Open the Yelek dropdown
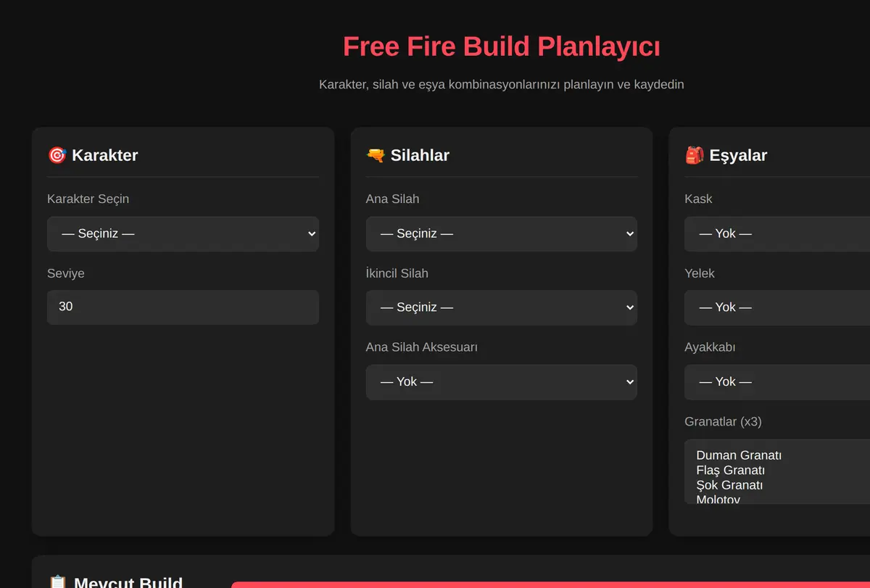Image resolution: width=870 pixels, height=588 pixels. point(777,307)
